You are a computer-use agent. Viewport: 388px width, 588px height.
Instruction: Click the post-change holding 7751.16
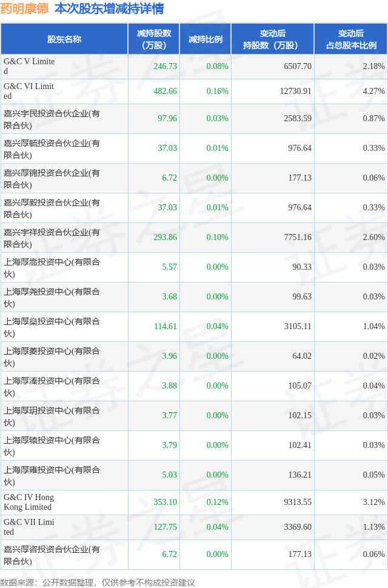[298, 237]
